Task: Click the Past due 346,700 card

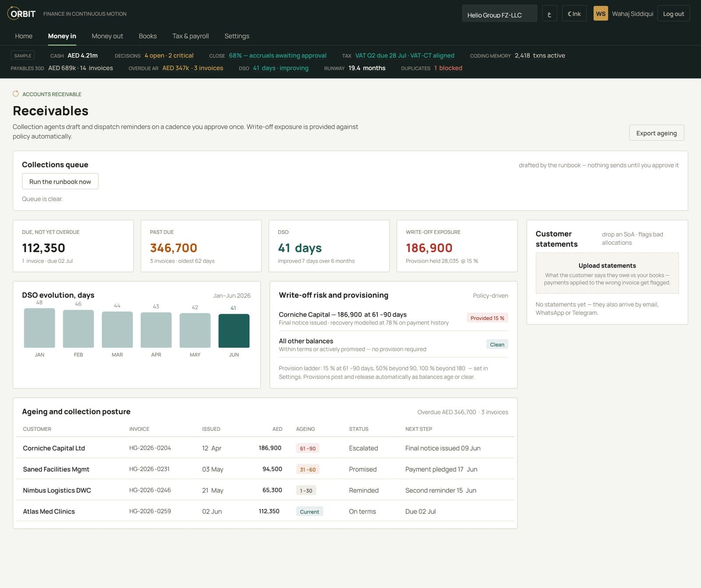Action: tap(201, 246)
